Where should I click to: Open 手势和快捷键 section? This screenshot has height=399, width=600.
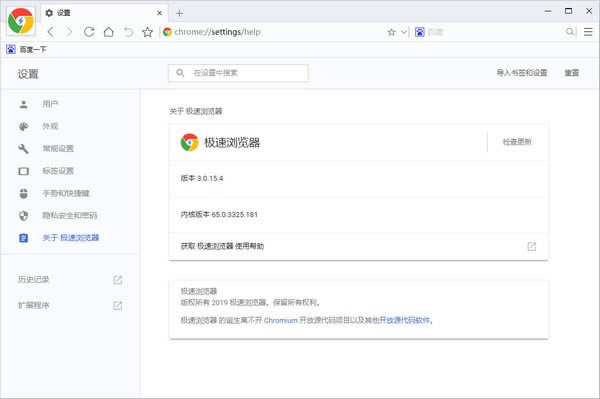tap(70, 193)
